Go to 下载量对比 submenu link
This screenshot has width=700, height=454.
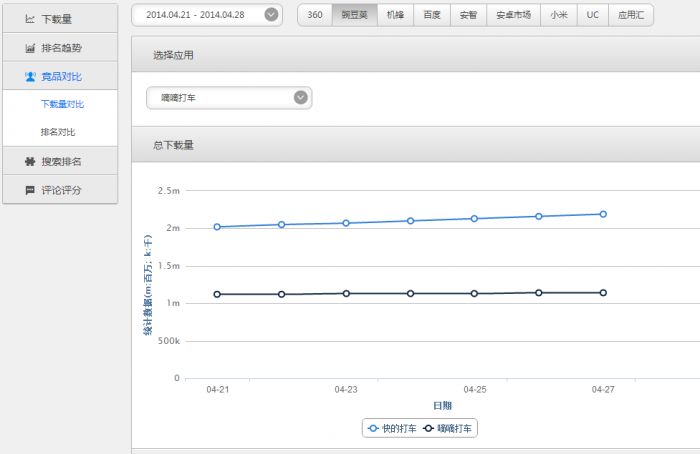coord(62,104)
